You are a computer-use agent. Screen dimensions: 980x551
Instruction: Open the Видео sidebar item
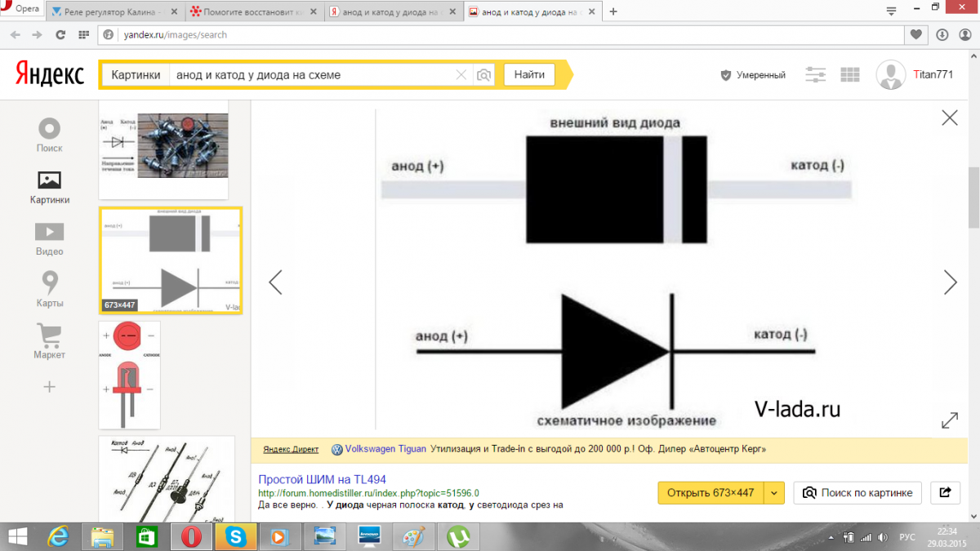tap(50, 238)
